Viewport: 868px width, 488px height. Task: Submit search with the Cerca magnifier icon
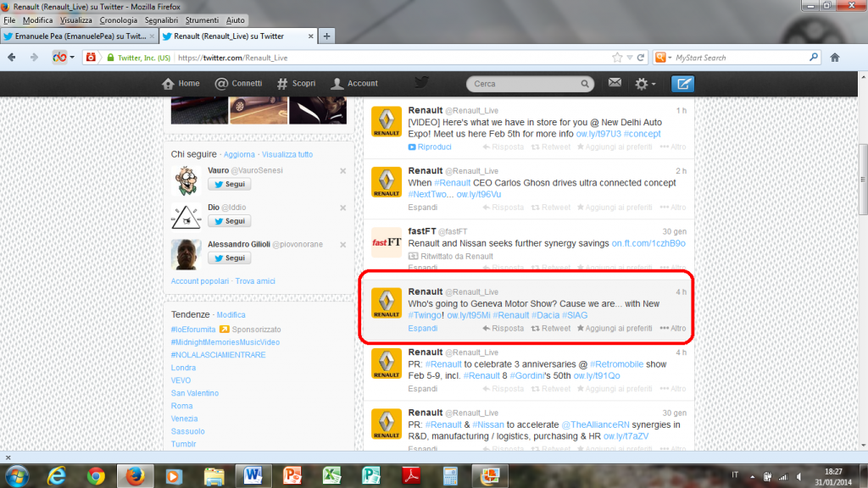585,84
